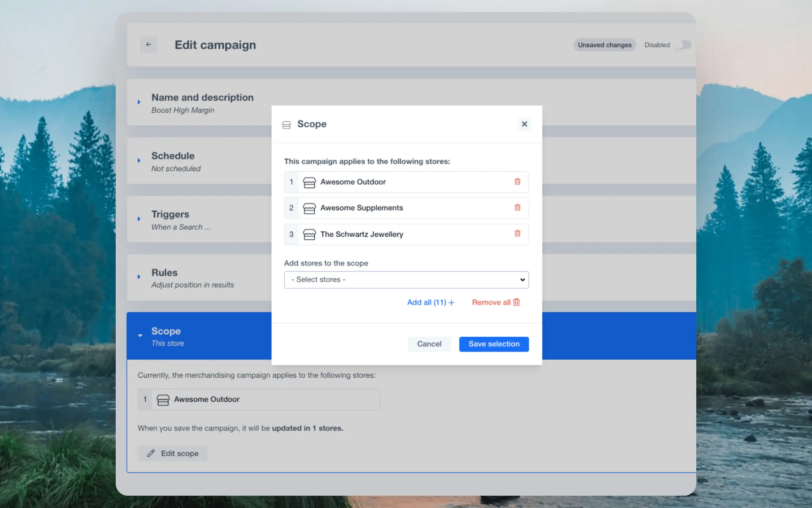Screen dimensions: 812x508
Task: Click store icon next to Awesome Supplements
Action: click(x=309, y=208)
